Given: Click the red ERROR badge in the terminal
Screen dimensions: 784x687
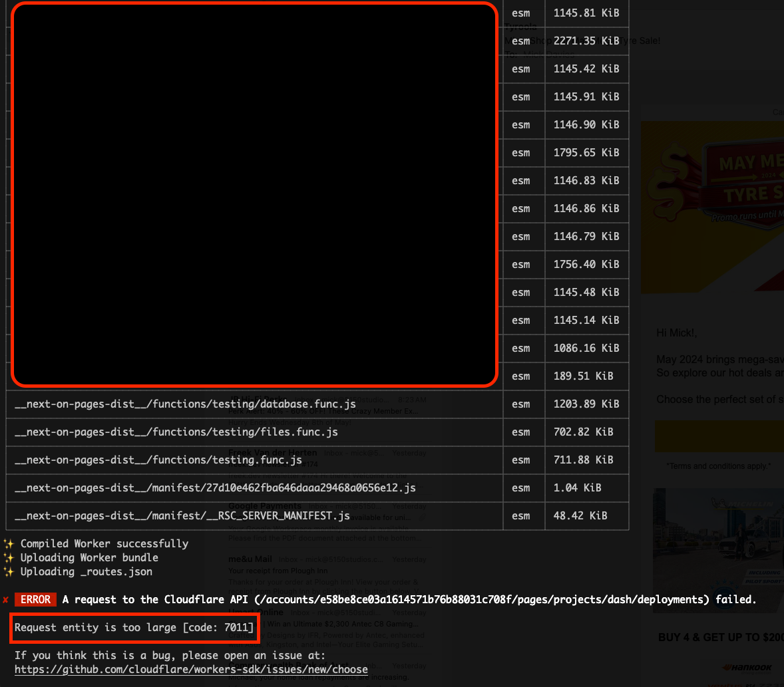Looking at the screenshot, I should [35, 599].
